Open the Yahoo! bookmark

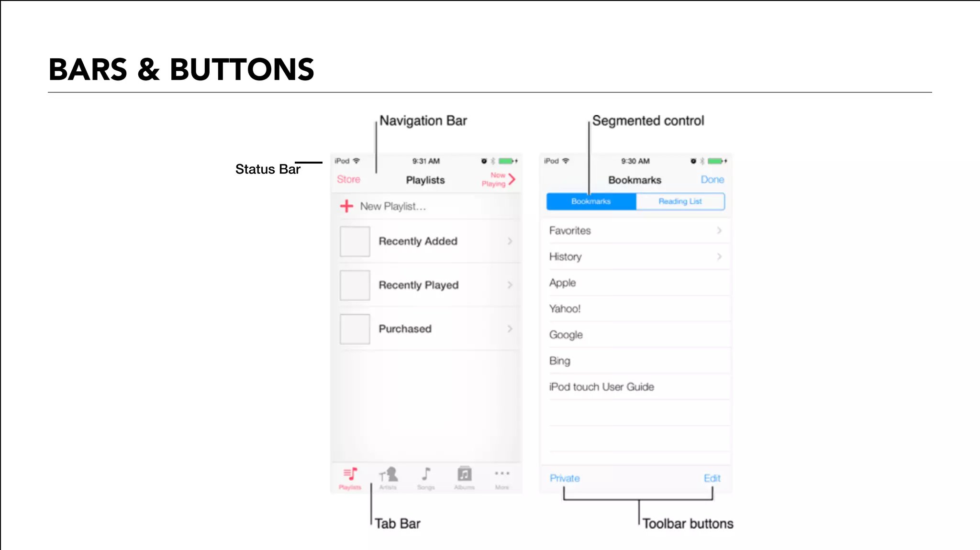click(x=635, y=309)
